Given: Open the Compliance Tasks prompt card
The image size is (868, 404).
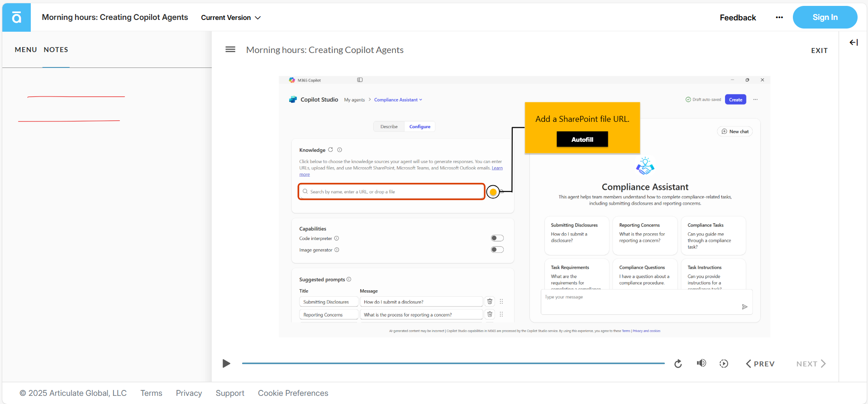Looking at the screenshot, I should [713, 236].
